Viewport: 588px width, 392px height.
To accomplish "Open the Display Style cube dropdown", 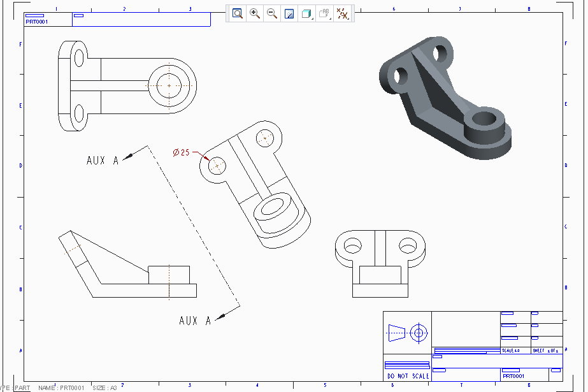I will tap(307, 14).
